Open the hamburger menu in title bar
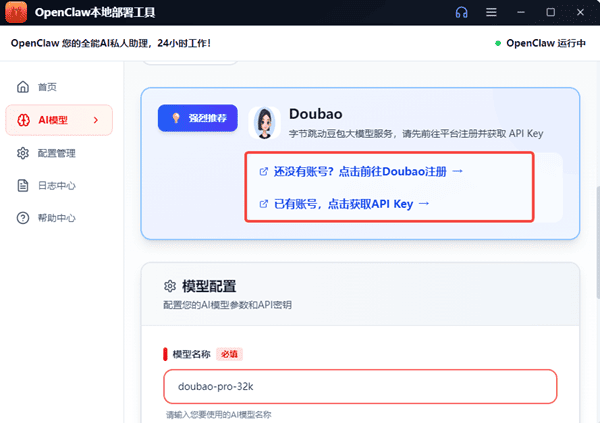The image size is (600, 423). (491, 13)
